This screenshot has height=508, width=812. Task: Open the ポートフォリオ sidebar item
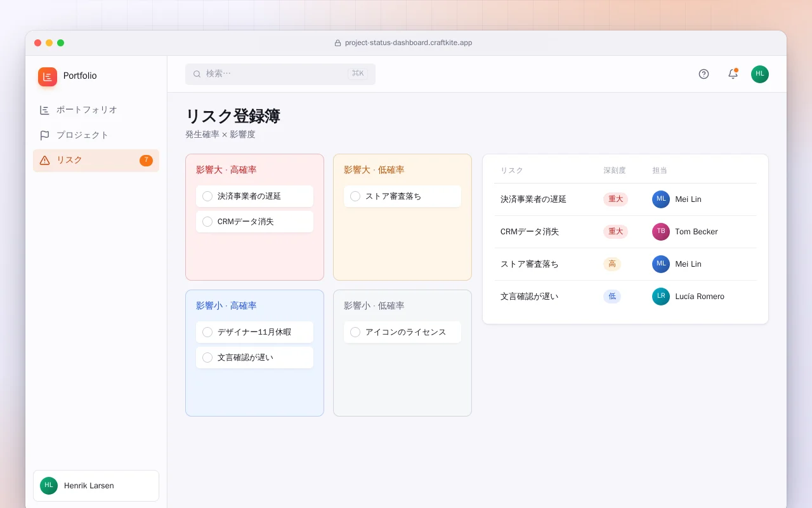[96, 110]
